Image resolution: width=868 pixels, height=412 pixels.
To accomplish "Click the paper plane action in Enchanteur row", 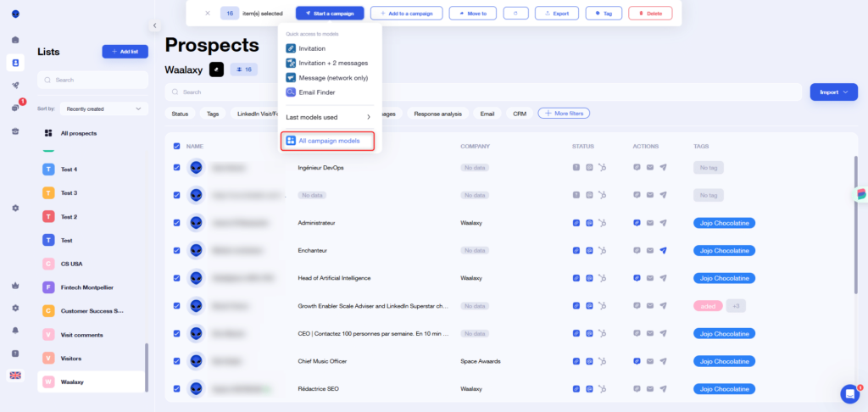I will [663, 250].
